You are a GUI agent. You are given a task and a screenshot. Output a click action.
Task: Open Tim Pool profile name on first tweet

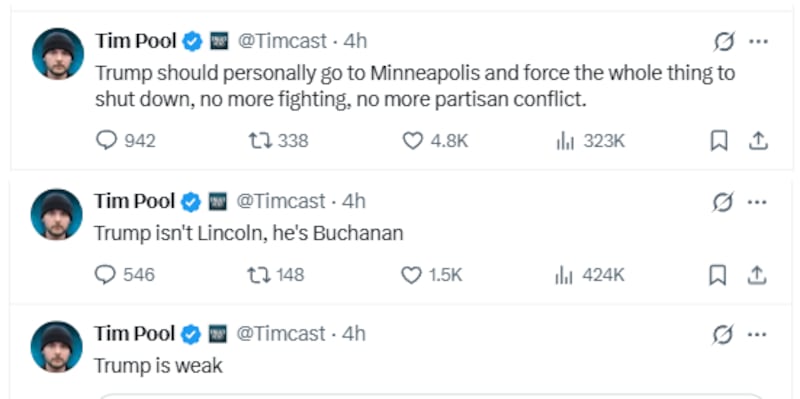pyautogui.click(x=136, y=41)
